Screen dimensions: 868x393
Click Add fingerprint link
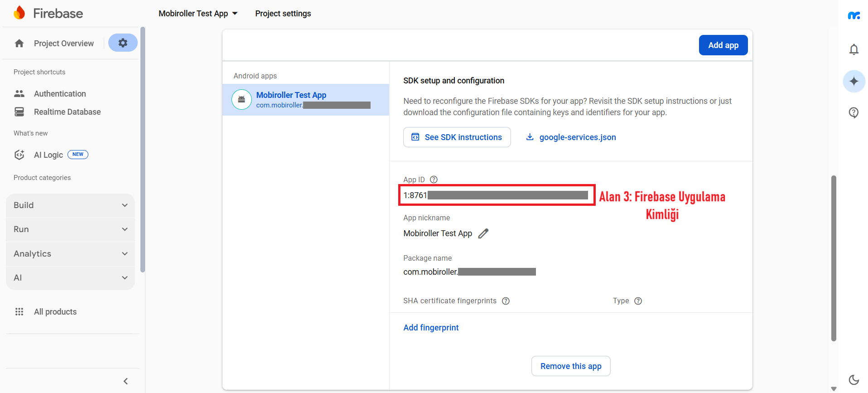click(x=431, y=327)
